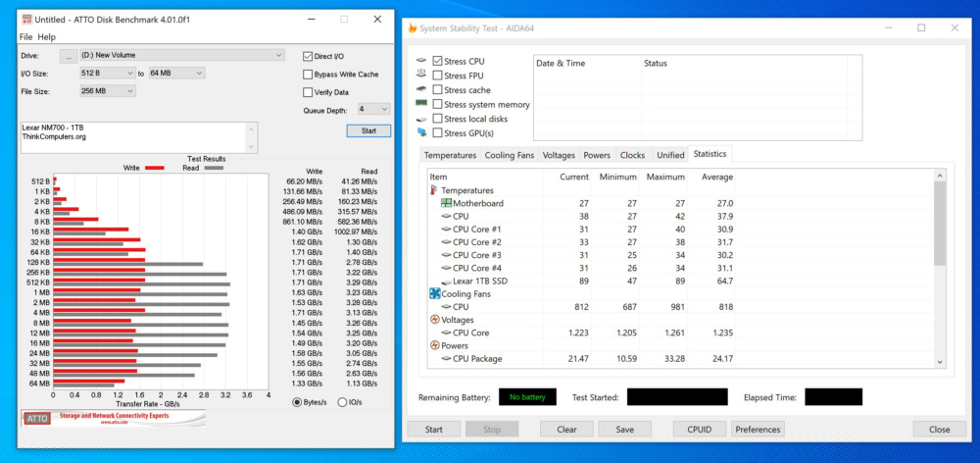The image size is (980, 463).
Task: Click the Lexar 1TB SSD drive icon
Action: 446,282
